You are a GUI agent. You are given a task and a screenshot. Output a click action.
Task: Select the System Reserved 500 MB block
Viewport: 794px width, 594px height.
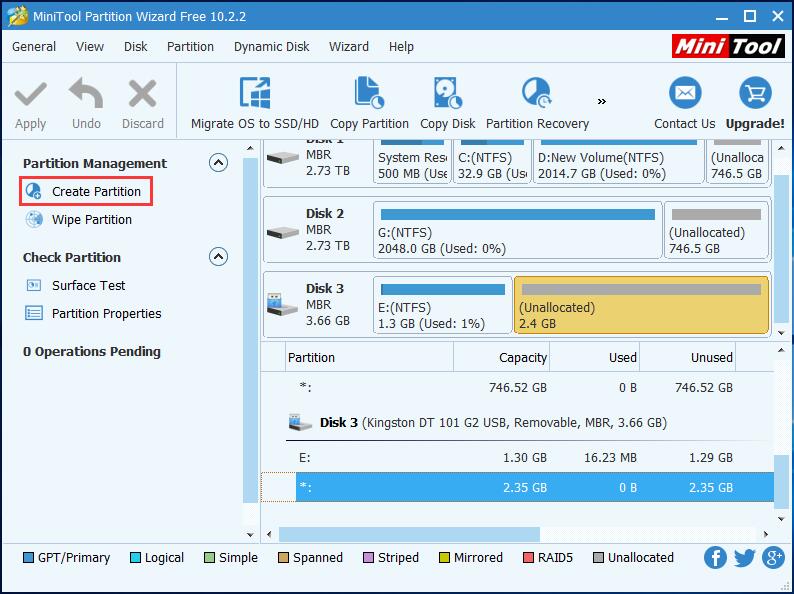point(412,161)
